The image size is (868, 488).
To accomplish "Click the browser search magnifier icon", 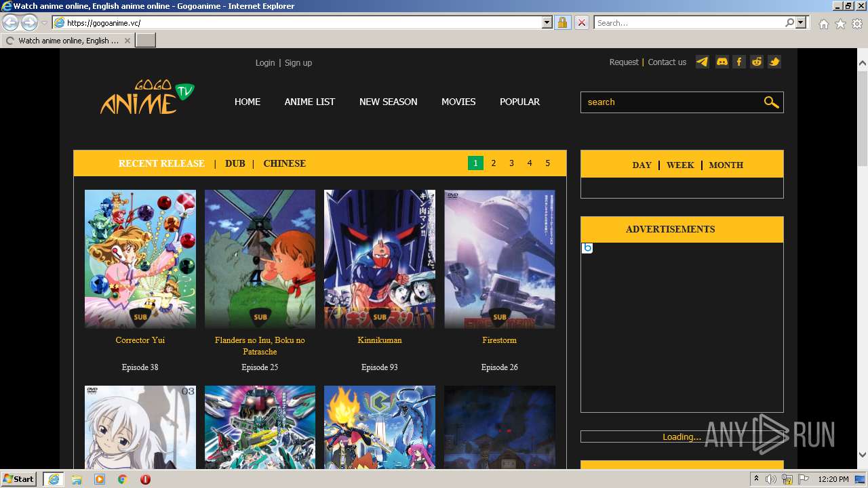I will pos(789,22).
